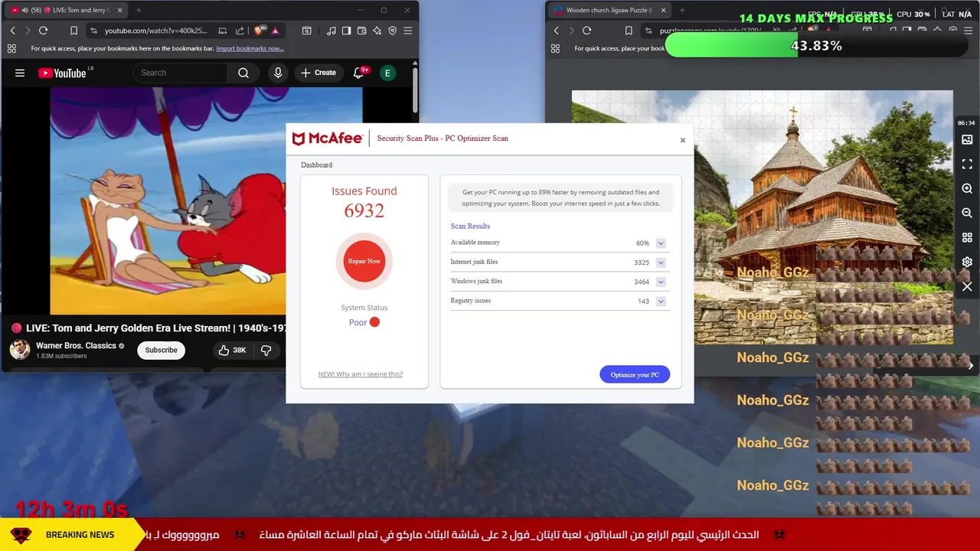
Task: Go back in the YouTube browser window
Action: click(x=13, y=31)
